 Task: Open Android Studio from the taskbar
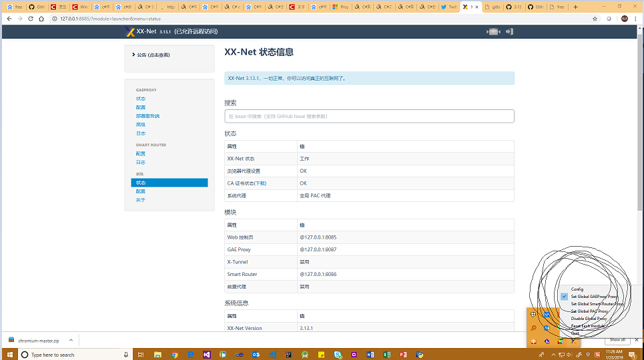tap(305, 354)
